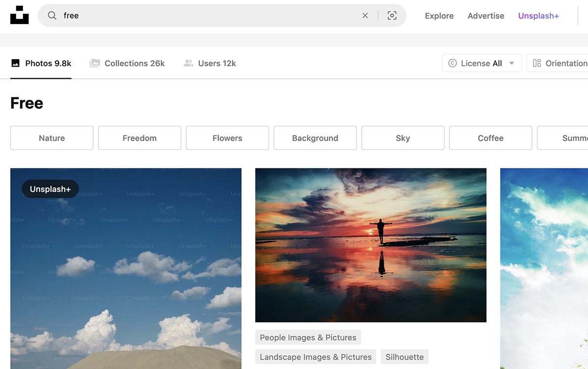The width and height of the screenshot is (588, 369).
Task: Select the partially visible Summer chip
Action: click(563, 138)
